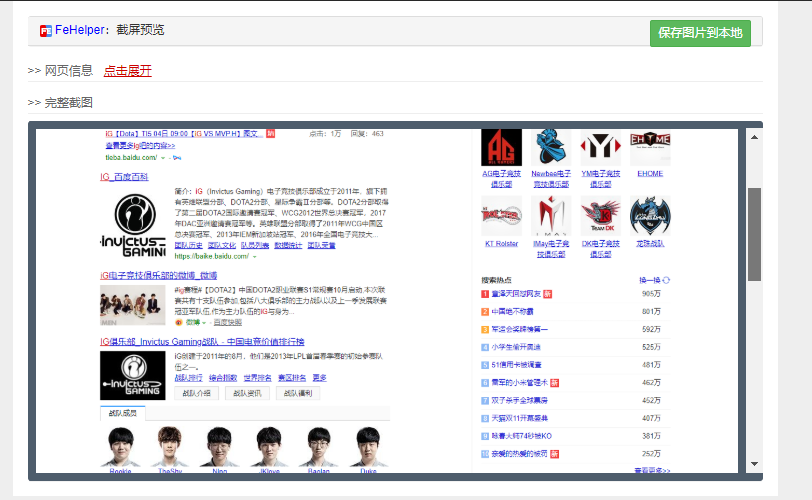Screen dimensions: 812x500
Task: Click Rookie's player portrait
Action: [x=120, y=447]
